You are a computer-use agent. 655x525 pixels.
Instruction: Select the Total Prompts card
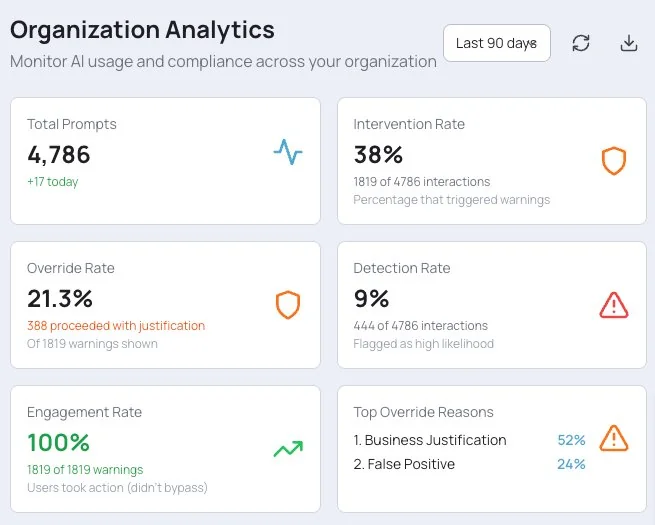165,161
